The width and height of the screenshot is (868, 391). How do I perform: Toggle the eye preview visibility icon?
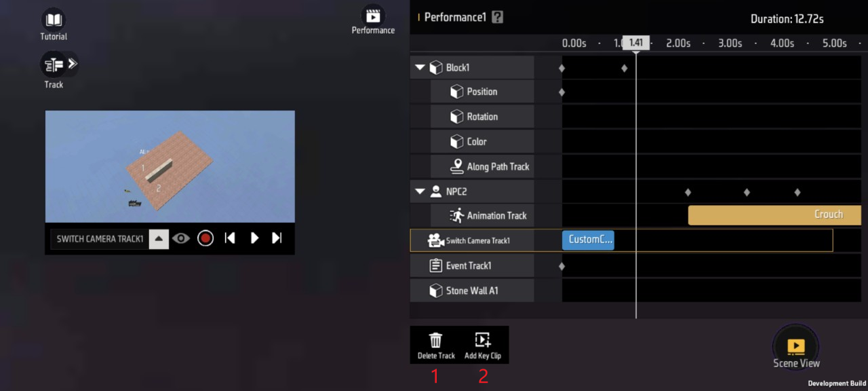pyautogui.click(x=180, y=238)
